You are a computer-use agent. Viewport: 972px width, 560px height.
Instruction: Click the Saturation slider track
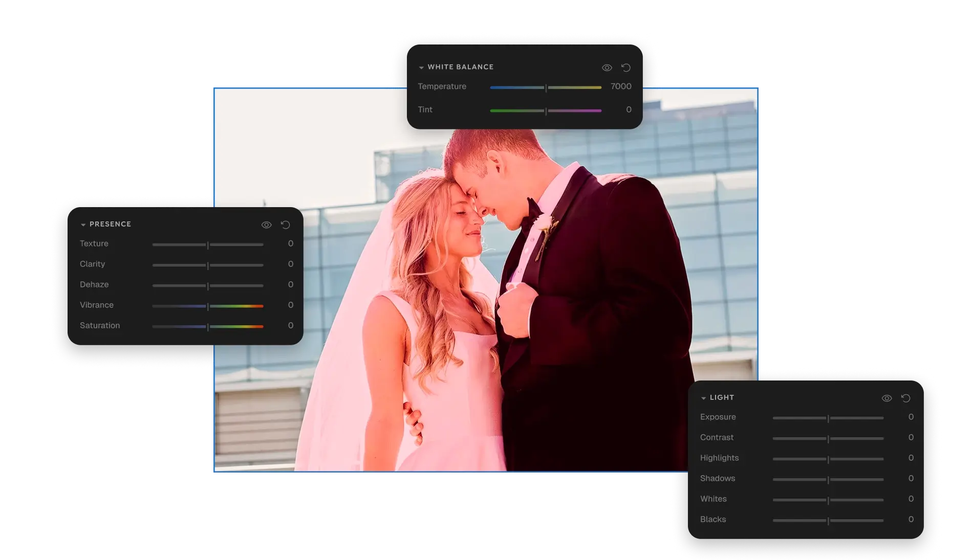235,326
